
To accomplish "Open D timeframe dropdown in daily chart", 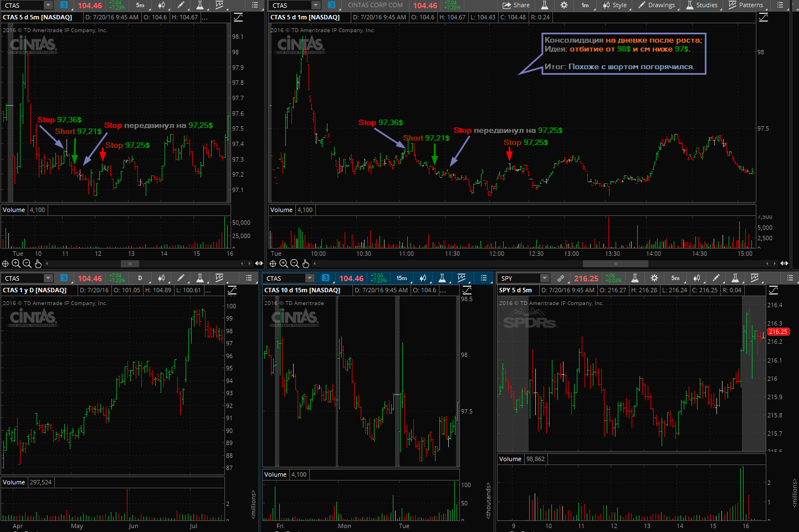I will (x=140, y=278).
